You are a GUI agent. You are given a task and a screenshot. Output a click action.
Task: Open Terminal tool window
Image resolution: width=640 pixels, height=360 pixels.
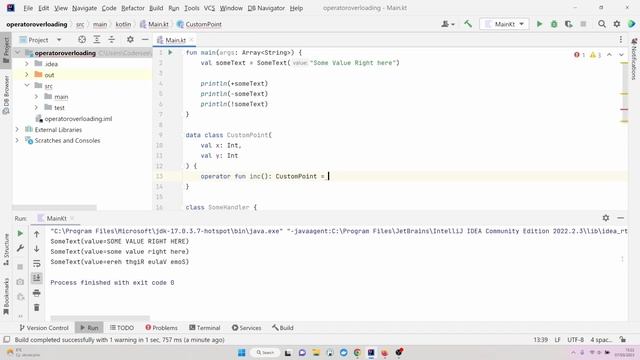[x=204, y=328]
